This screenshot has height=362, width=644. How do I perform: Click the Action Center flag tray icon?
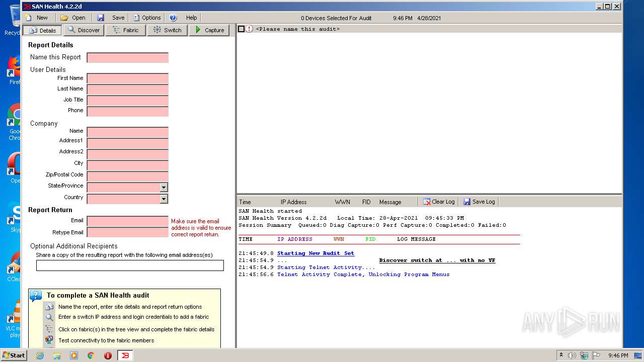596,355
